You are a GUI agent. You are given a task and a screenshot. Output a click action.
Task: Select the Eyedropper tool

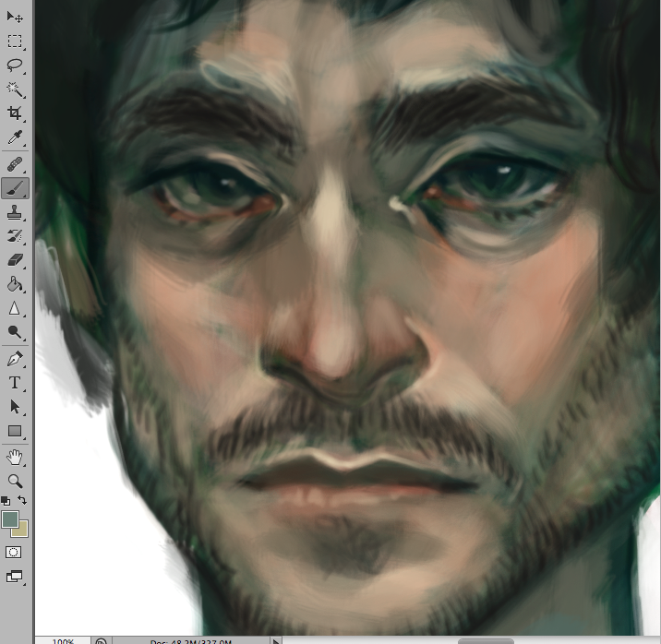pos(15,137)
